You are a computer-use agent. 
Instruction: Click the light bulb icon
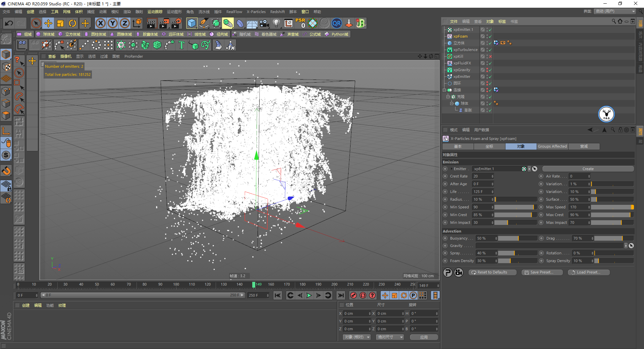click(276, 23)
